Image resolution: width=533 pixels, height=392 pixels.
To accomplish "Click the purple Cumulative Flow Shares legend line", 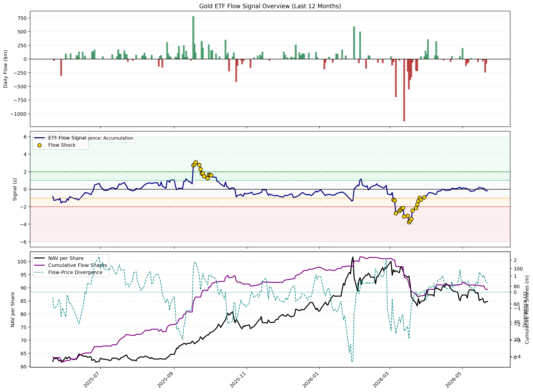I will 40,265.
